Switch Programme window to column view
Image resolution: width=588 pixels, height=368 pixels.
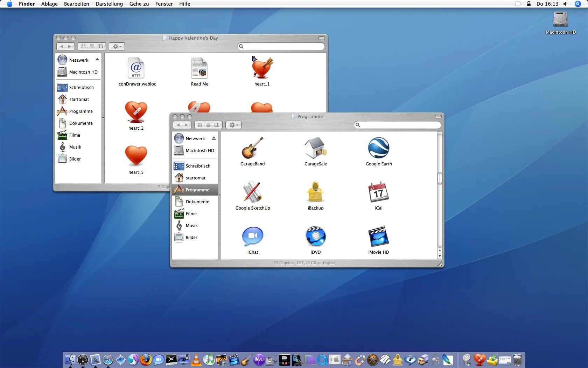[x=217, y=125]
